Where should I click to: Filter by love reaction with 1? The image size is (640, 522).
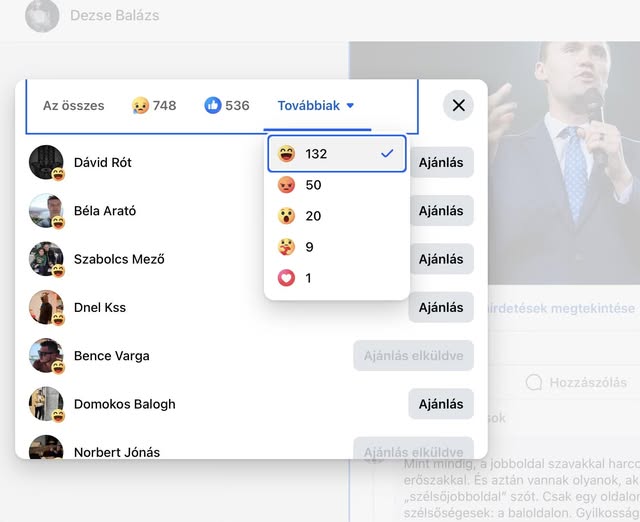336,278
